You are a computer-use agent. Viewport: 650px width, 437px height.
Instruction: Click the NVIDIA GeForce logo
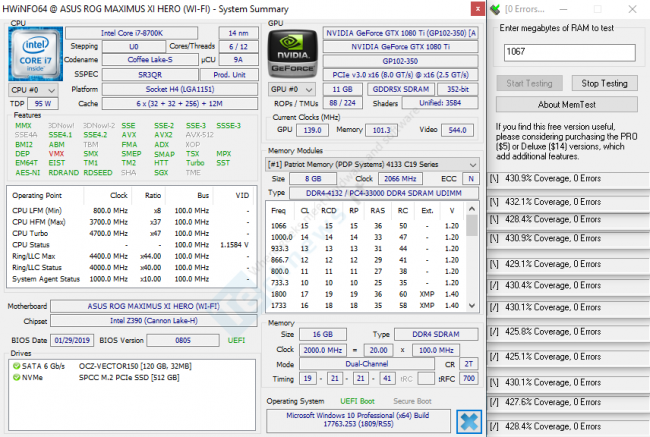(x=293, y=54)
